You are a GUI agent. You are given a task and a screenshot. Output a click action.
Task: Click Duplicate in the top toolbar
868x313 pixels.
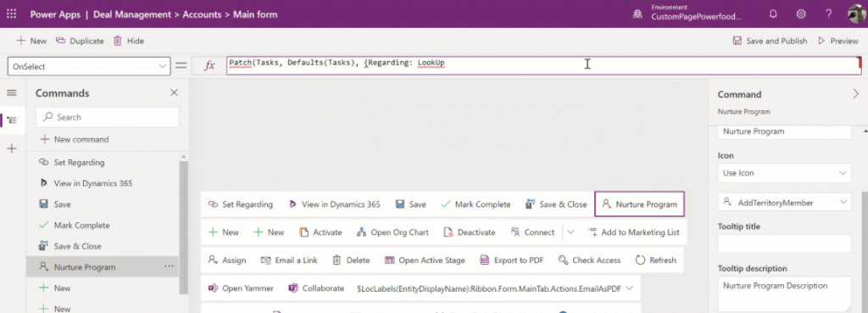(x=81, y=41)
